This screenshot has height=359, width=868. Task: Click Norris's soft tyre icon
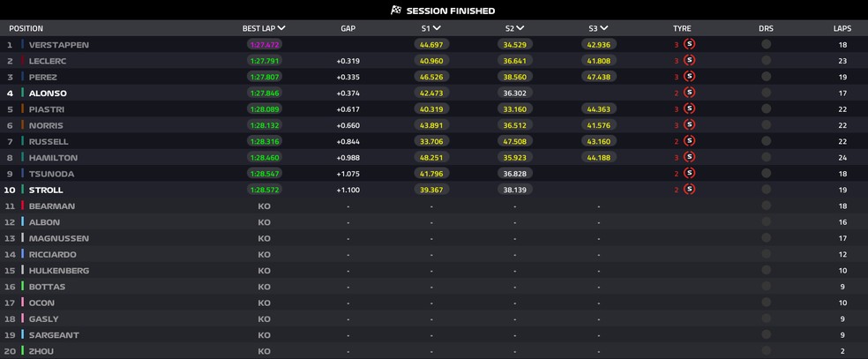[x=689, y=124]
